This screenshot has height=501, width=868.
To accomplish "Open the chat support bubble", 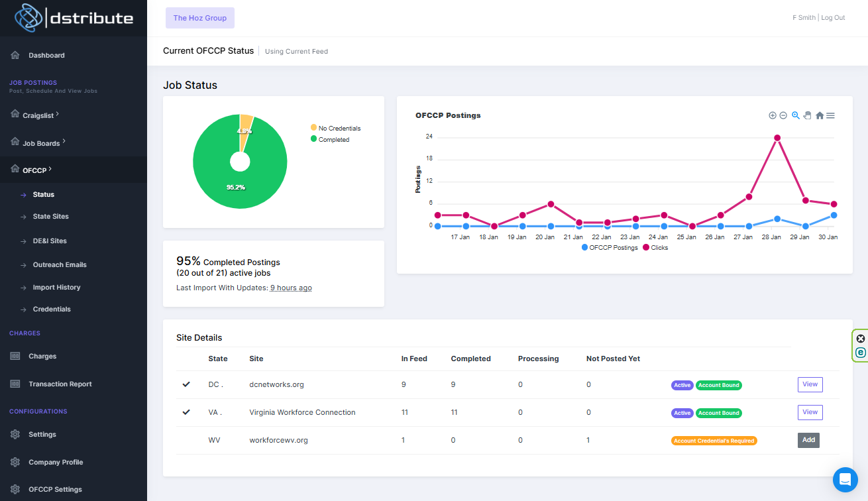I will coord(845,479).
